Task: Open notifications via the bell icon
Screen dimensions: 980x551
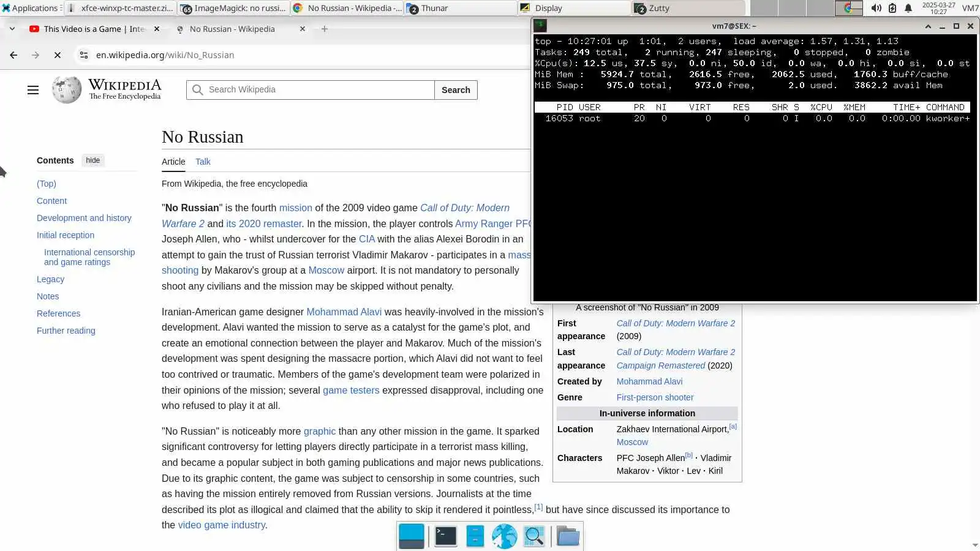Action: (908, 8)
